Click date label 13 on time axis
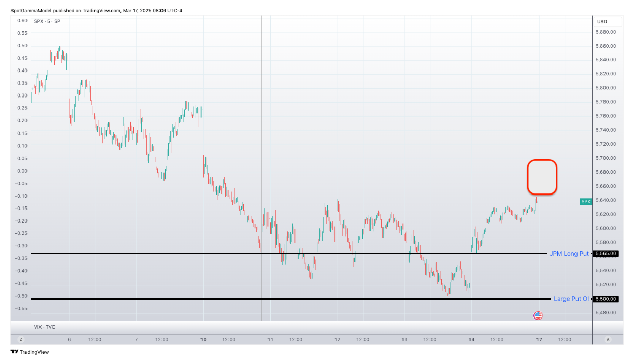This screenshot has height=360, width=644. (405, 340)
